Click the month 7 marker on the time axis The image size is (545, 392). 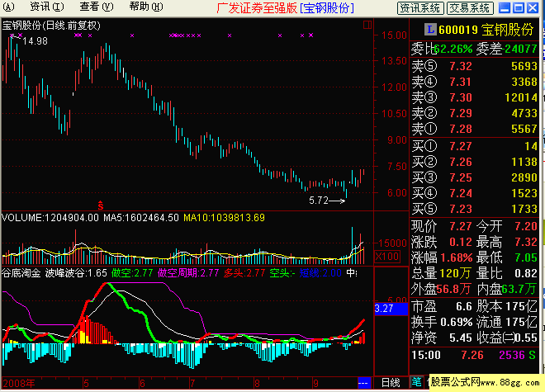pyautogui.click(x=192, y=383)
